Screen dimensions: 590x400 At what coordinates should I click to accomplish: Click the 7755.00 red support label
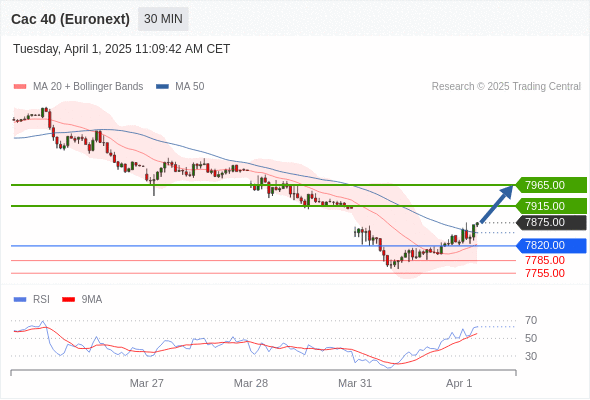(x=544, y=273)
